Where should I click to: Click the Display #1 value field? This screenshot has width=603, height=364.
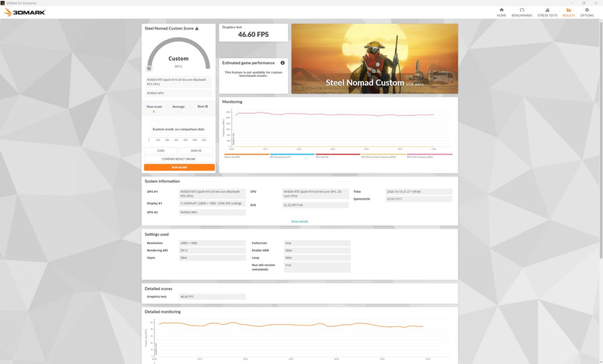(213, 203)
